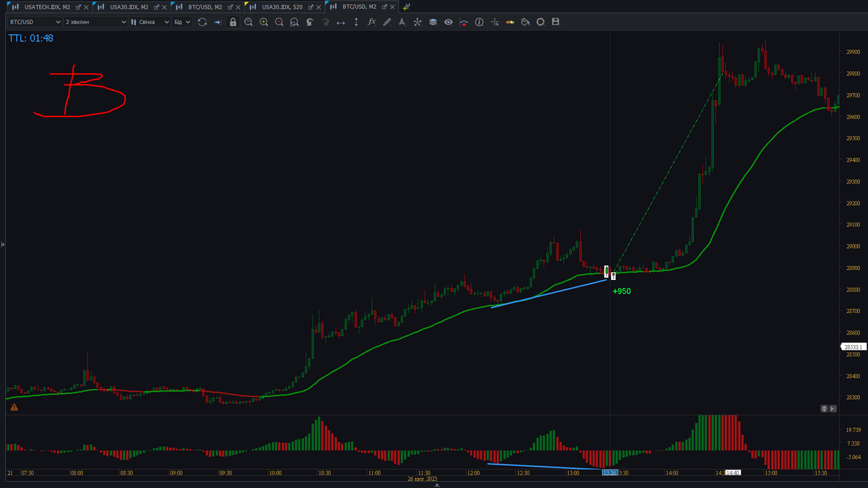Viewport: 868px width, 488px height.
Task: Expand the left side panel handle
Action: pyautogui.click(x=3, y=244)
